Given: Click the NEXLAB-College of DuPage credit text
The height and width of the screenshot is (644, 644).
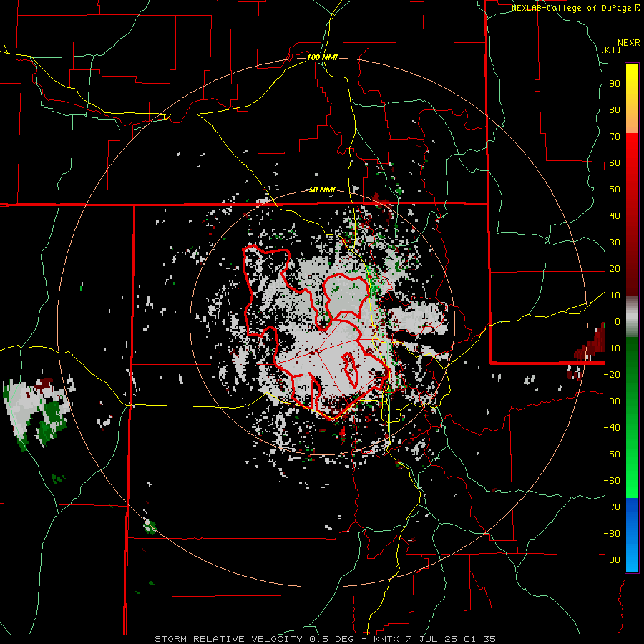Looking at the screenshot, I should tap(576, 8).
